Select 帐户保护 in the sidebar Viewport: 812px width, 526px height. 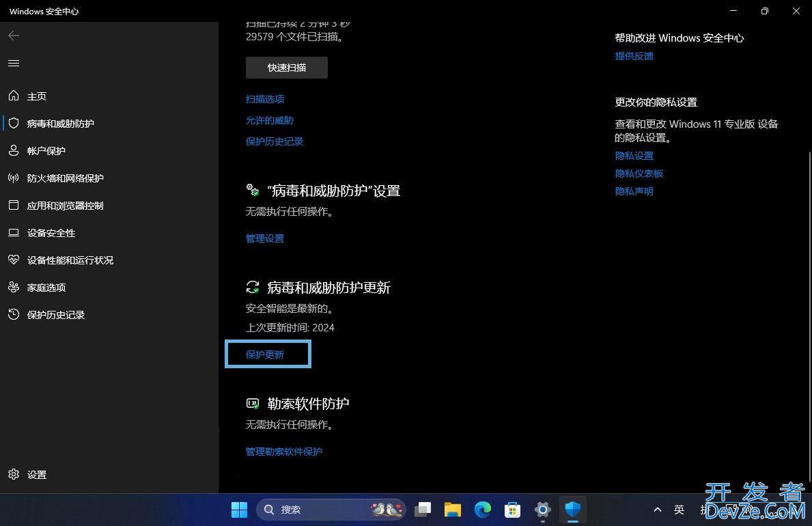pos(46,151)
